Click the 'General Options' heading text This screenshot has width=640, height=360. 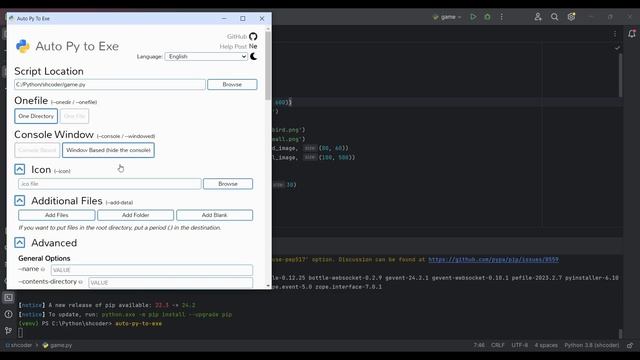44,258
